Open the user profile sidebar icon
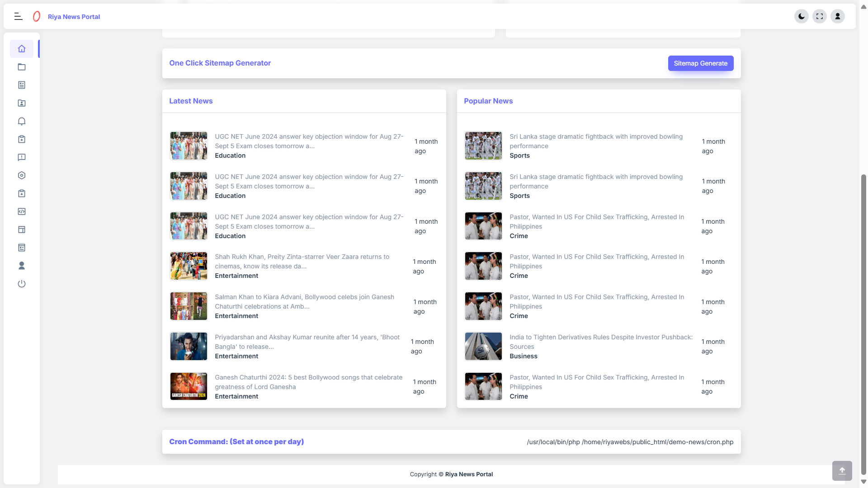The width and height of the screenshot is (868, 488). pyautogui.click(x=22, y=266)
